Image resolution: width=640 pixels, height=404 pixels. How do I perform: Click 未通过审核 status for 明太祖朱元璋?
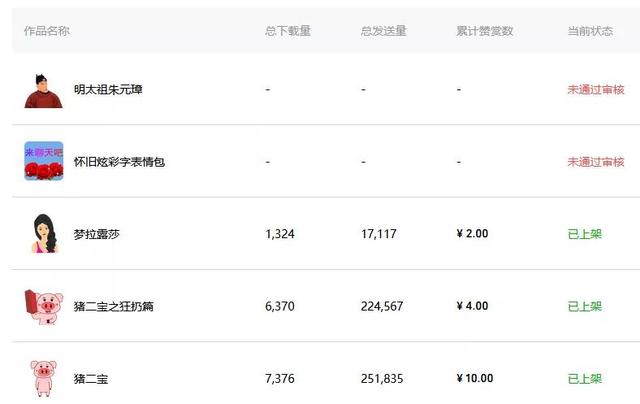coord(596,89)
